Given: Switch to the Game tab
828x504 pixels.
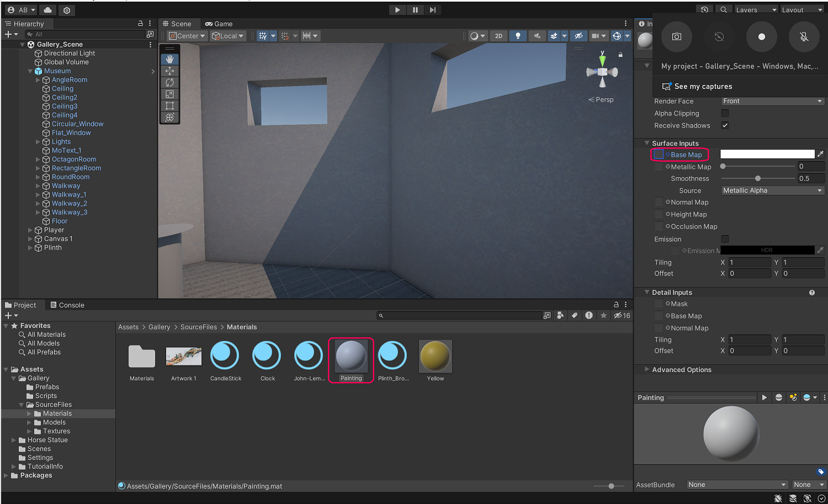Looking at the screenshot, I should coord(219,24).
